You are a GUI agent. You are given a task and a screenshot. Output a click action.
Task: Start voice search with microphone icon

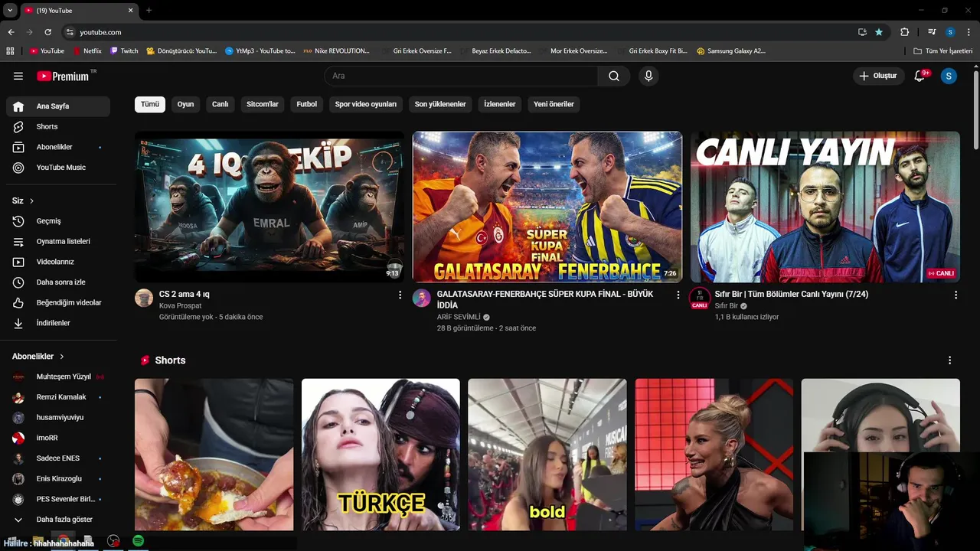click(648, 76)
